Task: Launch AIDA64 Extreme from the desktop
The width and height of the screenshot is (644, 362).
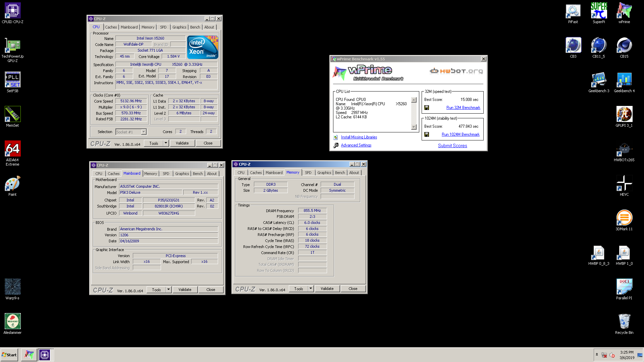Action: (12, 153)
